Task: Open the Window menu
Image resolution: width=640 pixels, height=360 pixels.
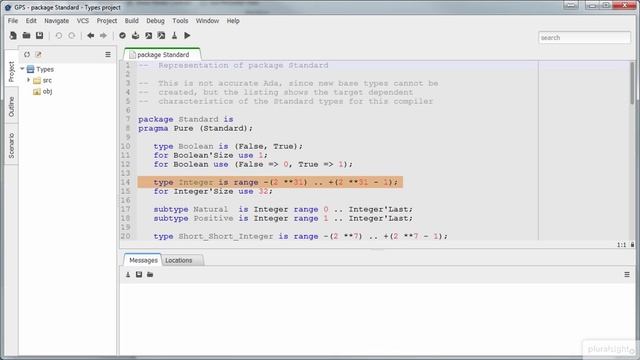Action: [207, 21]
